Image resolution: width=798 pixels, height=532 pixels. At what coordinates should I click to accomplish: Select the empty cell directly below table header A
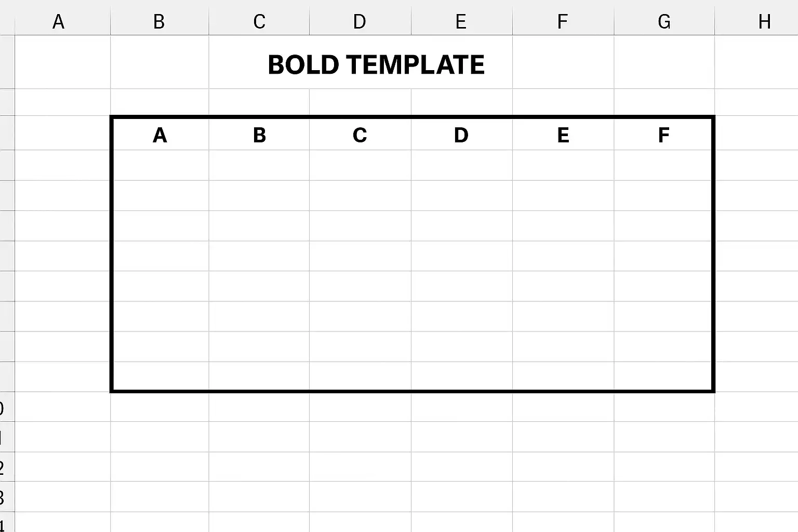coord(159,165)
